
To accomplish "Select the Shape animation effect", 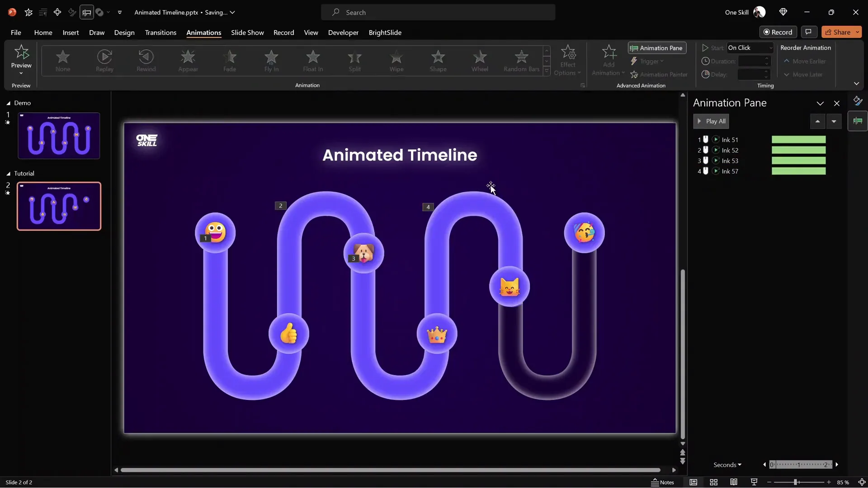I will point(438,61).
